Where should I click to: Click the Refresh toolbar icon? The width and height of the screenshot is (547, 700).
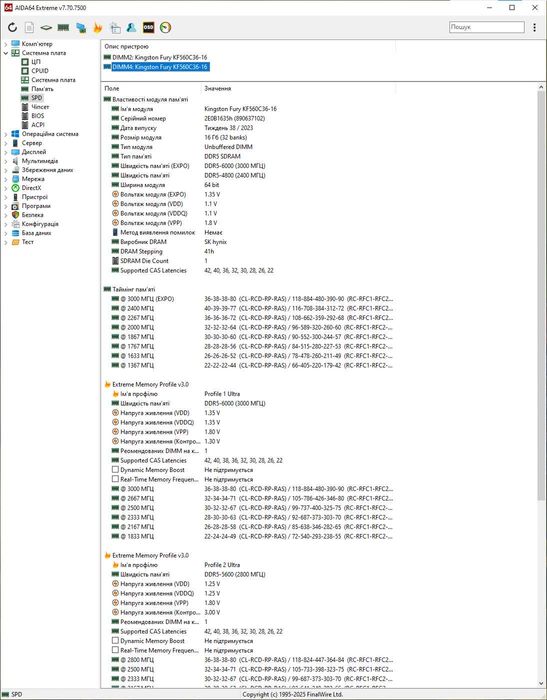click(x=13, y=27)
